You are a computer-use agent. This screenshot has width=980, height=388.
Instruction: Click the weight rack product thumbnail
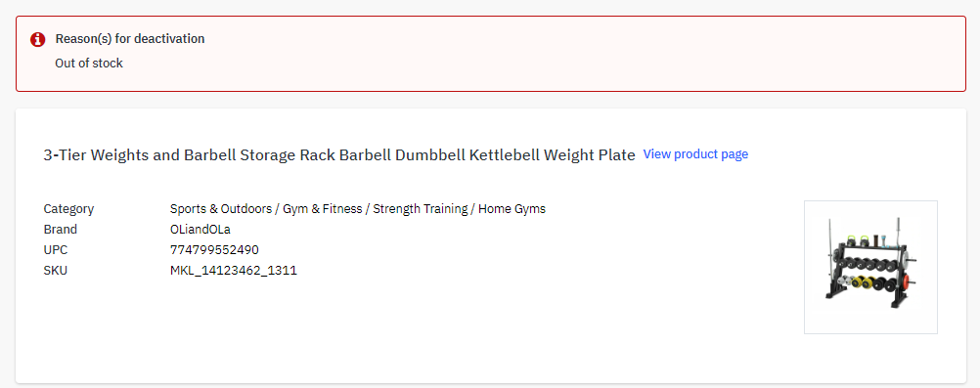coord(870,267)
